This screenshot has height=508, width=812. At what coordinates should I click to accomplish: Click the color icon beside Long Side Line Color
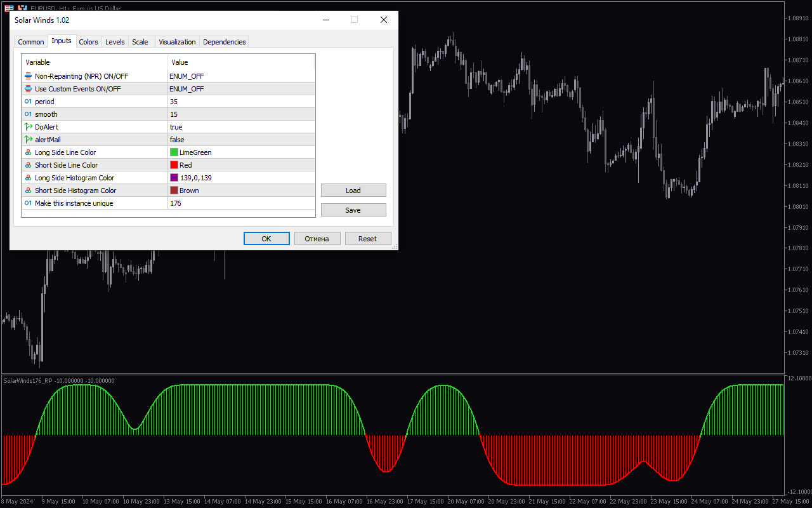28,152
